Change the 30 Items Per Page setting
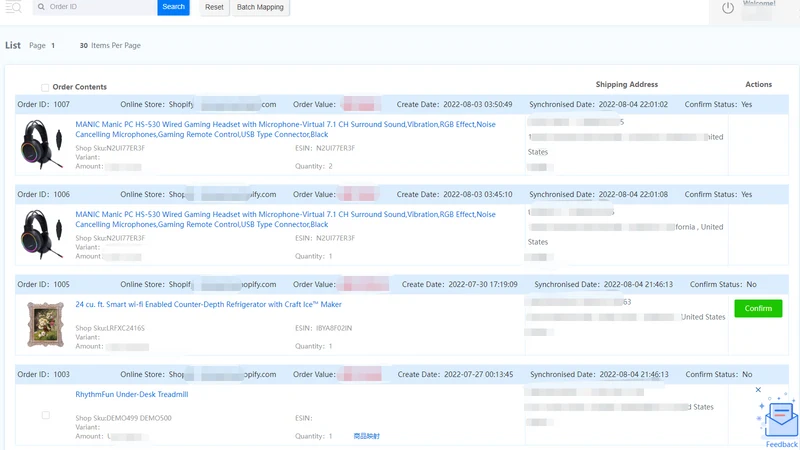 click(110, 45)
